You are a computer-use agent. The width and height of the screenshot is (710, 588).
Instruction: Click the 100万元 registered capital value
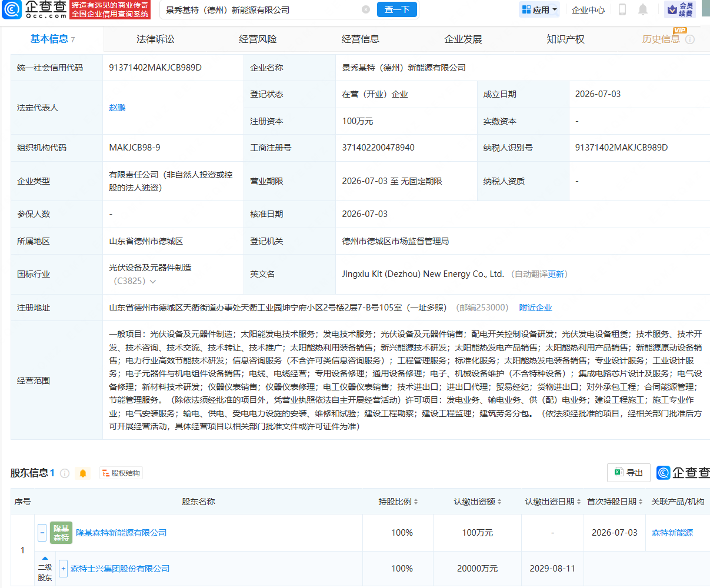(x=358, y=121)
